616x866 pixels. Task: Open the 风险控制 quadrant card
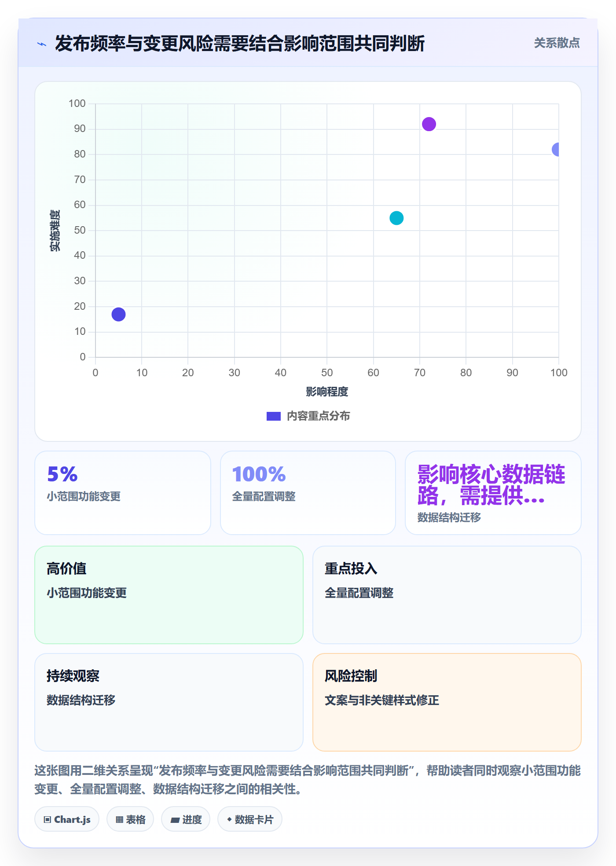click(447, 702)
